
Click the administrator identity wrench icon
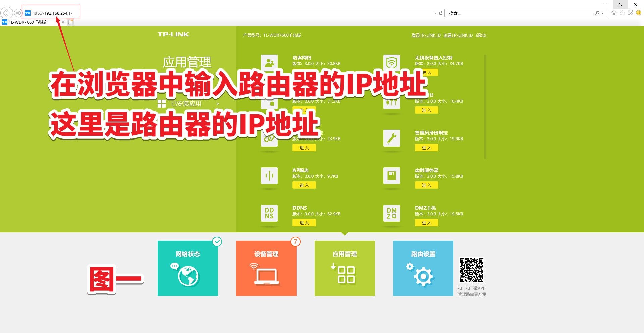tap(391, 138)
